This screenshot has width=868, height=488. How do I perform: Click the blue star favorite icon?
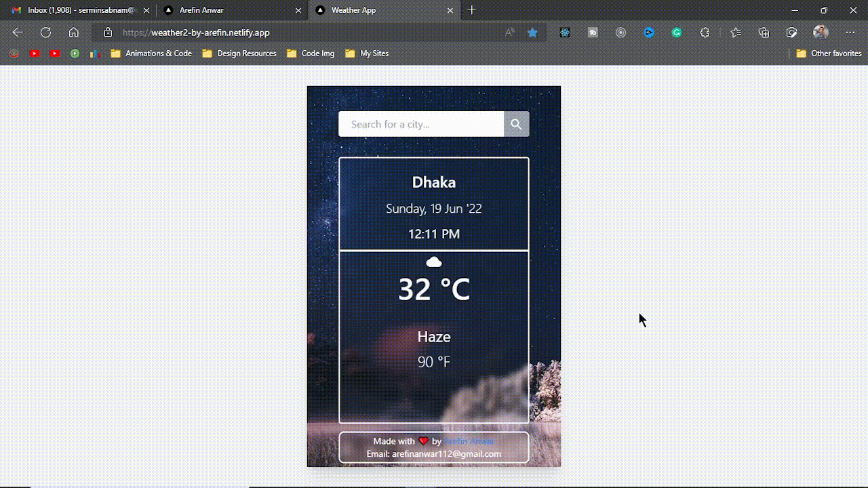tap(533, 33)
